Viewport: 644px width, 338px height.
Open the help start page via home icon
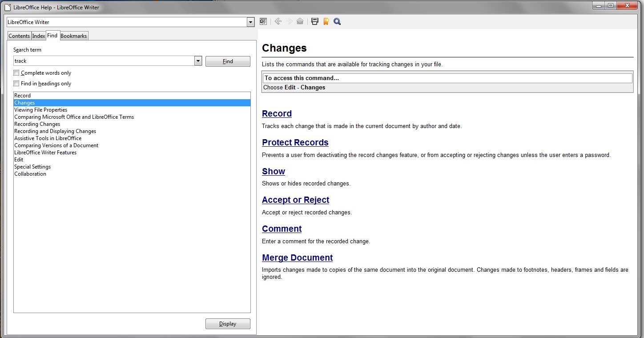[x=300, y=21]
